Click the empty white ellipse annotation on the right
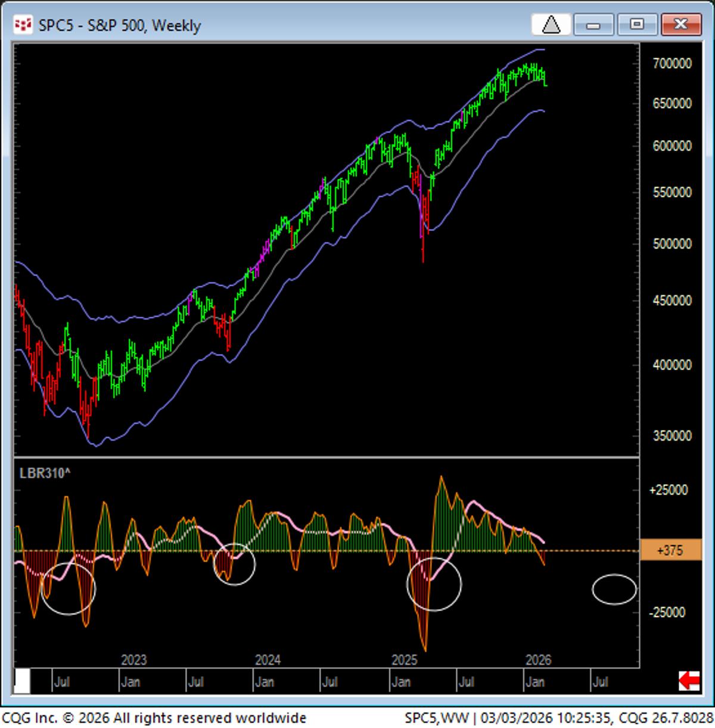The width and height of the screenshot is (715, 728). pyautogui.click(x=614, y=589)
